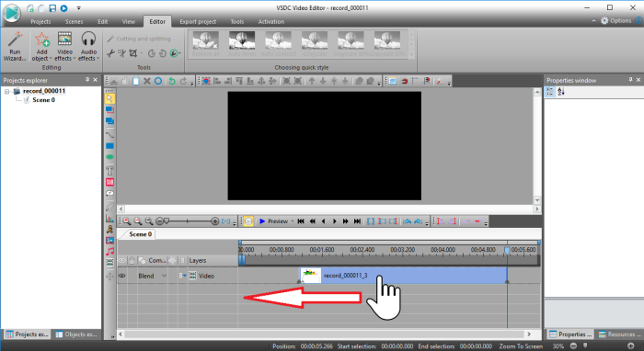Viewport: 644px width, 351px height.
Task: Switch to the Properties window tab at the bottom
Action: (570, 334)
